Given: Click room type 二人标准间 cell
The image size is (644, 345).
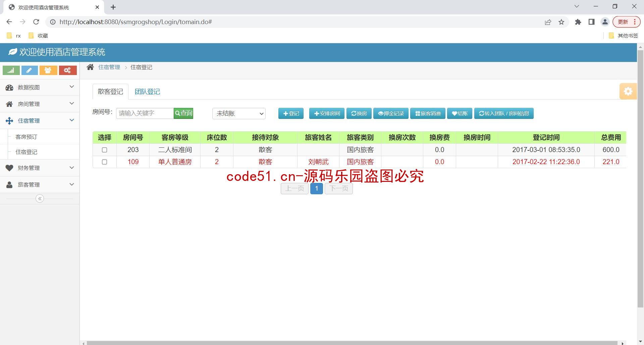Looking at the screenshot, I should [175, 150].
